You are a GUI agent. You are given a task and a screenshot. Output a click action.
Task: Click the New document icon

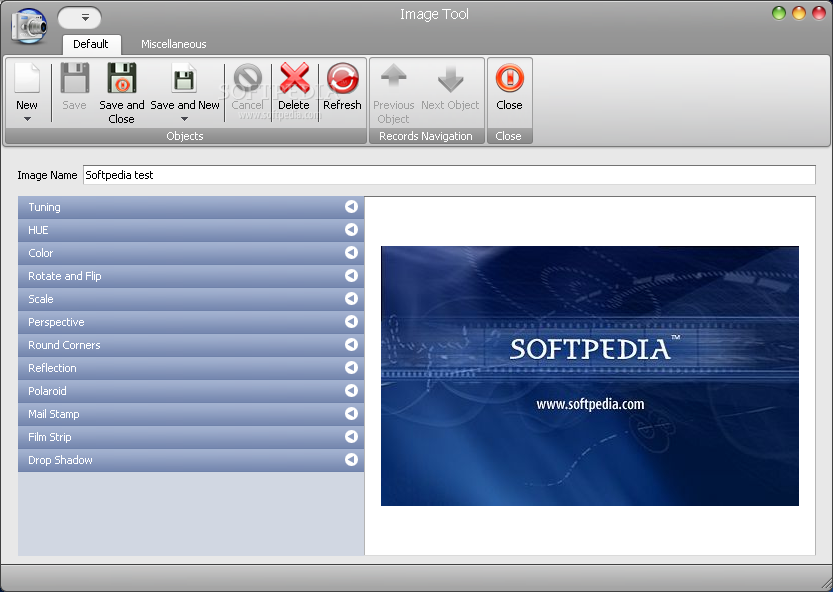pos(27,78)
